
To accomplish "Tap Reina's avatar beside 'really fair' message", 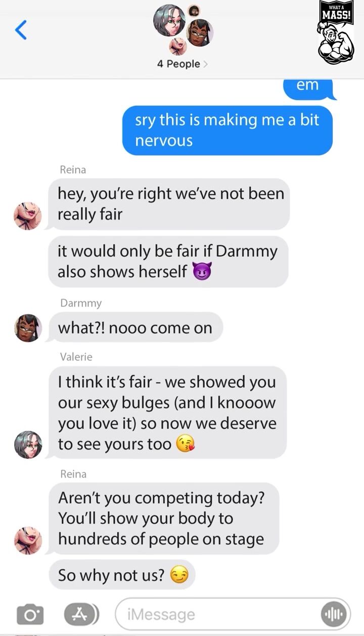I will (x=27, y=216).
